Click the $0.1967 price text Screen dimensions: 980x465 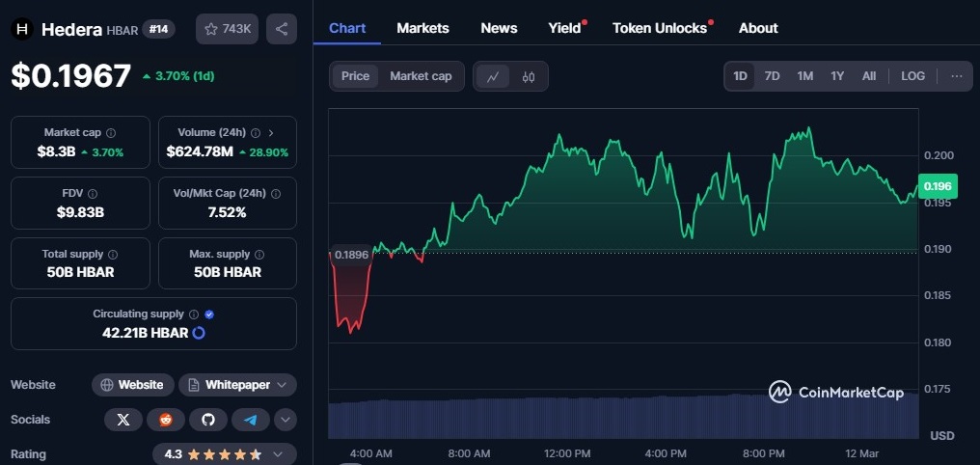pos(70,76)
